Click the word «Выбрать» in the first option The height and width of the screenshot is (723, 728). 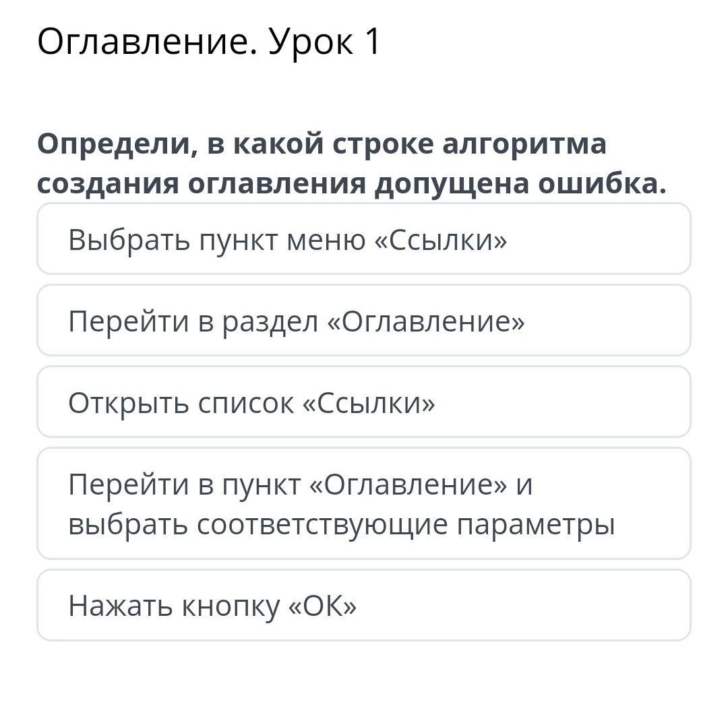click(x=129, y=241)
